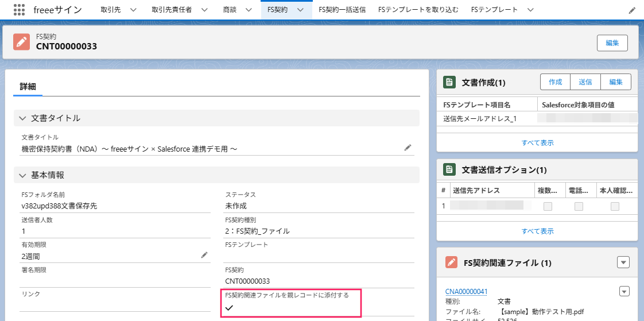This screenshot has width=644, height=321.
Task: Click the orange FS契約 record icon in header
Action: click(21, 42)
